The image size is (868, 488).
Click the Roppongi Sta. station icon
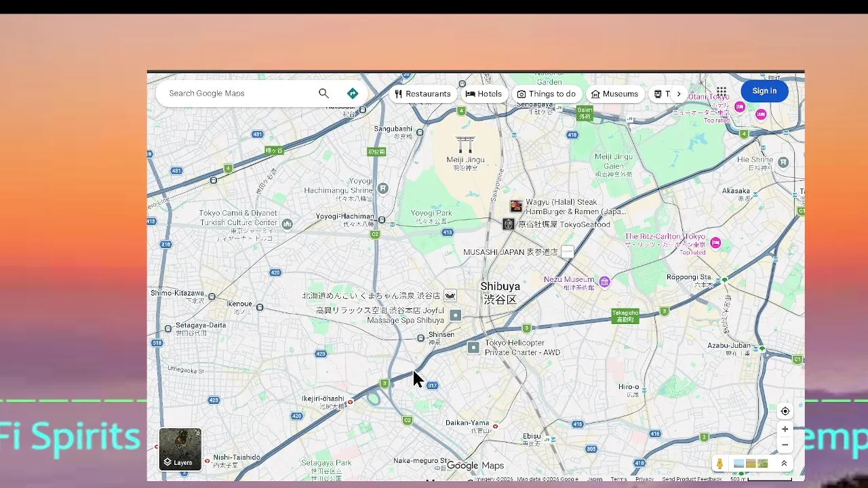(724, 280)
